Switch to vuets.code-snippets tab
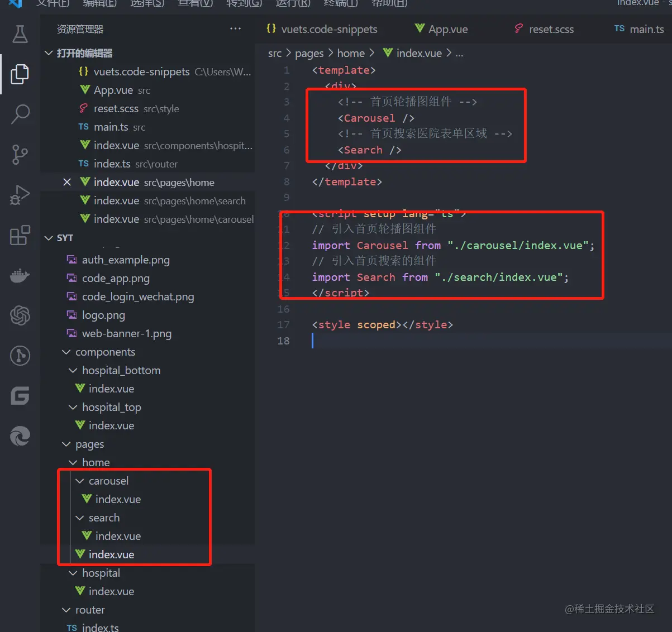The height and width of the screenshot is (632, 672). 322,29
